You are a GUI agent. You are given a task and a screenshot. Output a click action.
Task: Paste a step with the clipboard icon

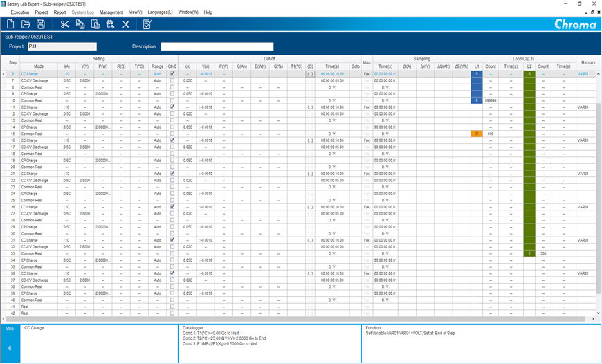click(95, 25)
